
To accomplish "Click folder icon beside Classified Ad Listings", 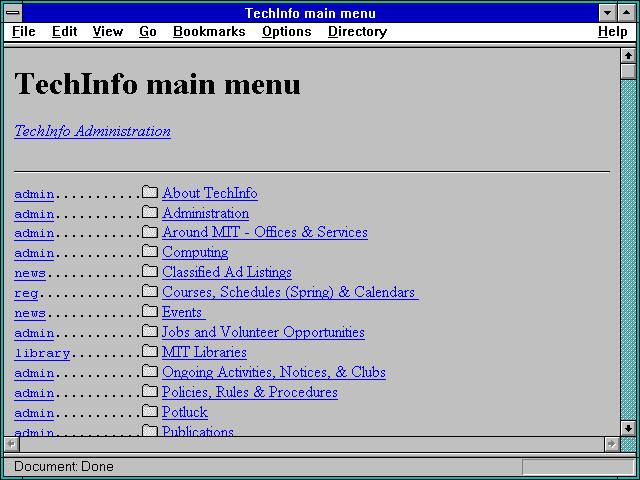I will point(150,271).
